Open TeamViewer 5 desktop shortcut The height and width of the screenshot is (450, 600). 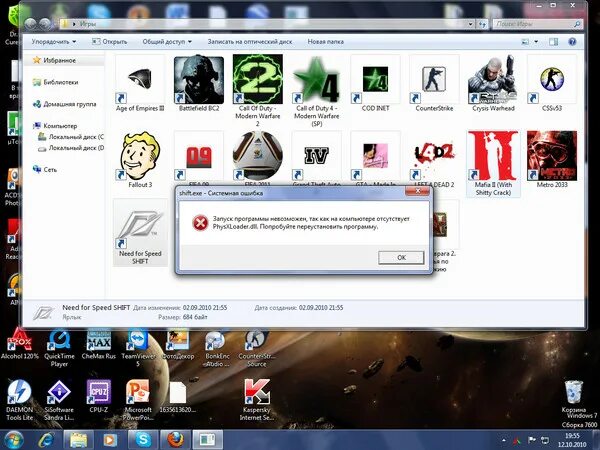138,348
